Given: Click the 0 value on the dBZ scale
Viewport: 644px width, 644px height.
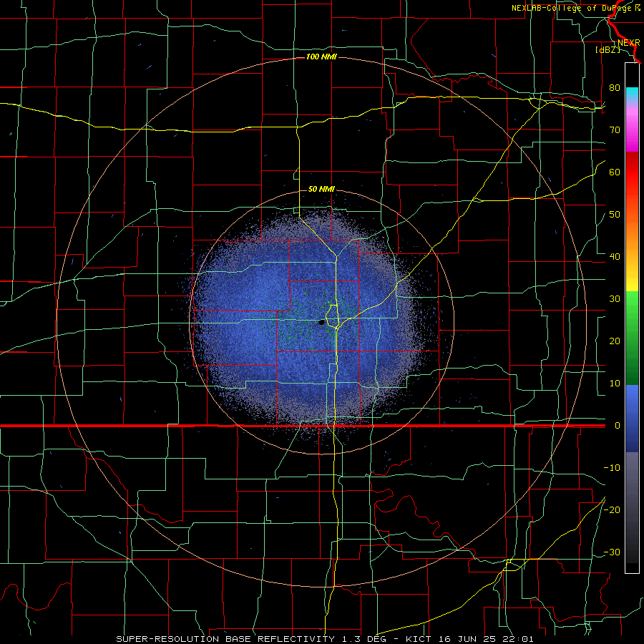Looking at the screenshot, I should pyautogui.click(x=618, y=426).
